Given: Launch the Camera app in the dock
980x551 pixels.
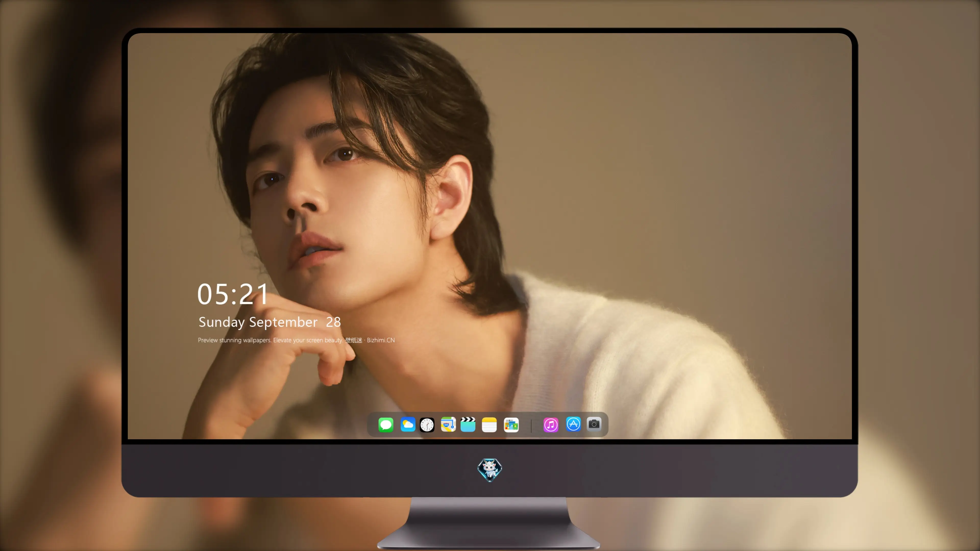Looking at the screenshot, I should 594,424.
